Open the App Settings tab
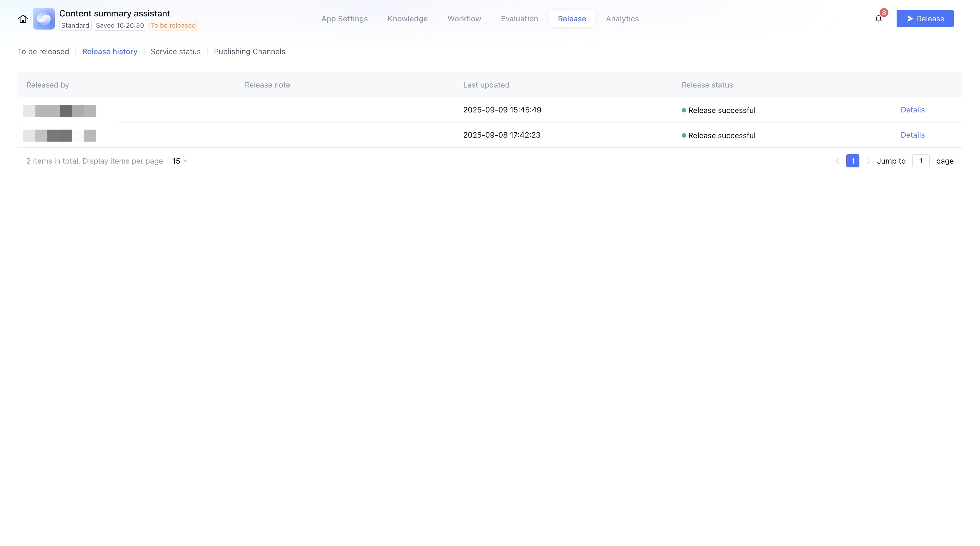The height and width of the screenshot is (546, 980). click(344, 19)
